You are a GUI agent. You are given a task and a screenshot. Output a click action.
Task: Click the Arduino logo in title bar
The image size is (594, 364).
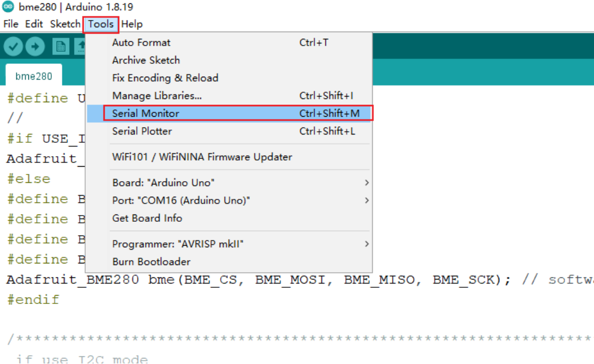(7, 7)
